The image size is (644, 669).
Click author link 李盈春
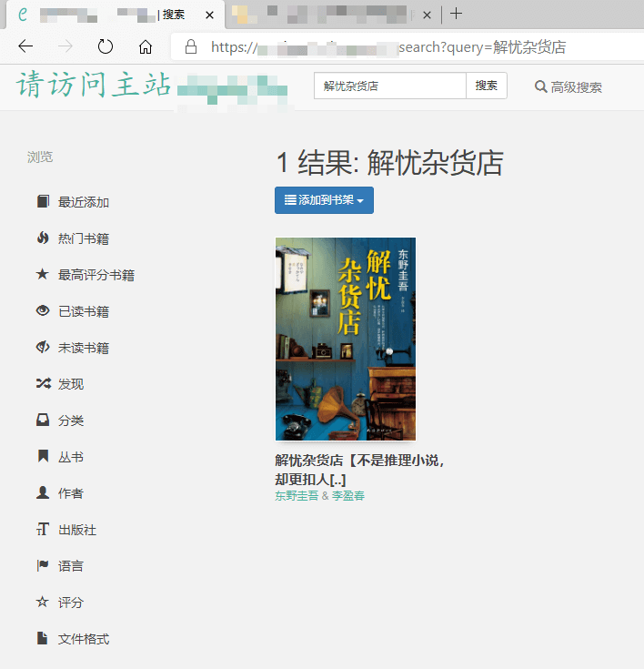pyautogui.click(x=348, y=496)
